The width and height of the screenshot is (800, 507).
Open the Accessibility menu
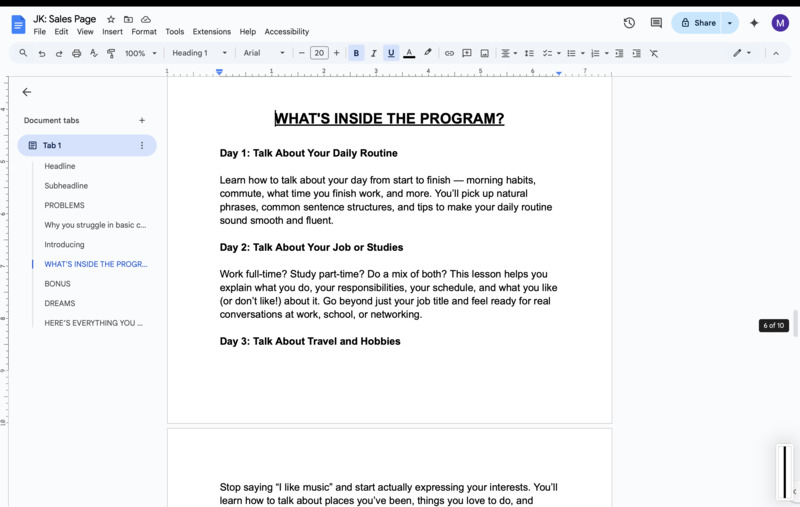(287, 32)
